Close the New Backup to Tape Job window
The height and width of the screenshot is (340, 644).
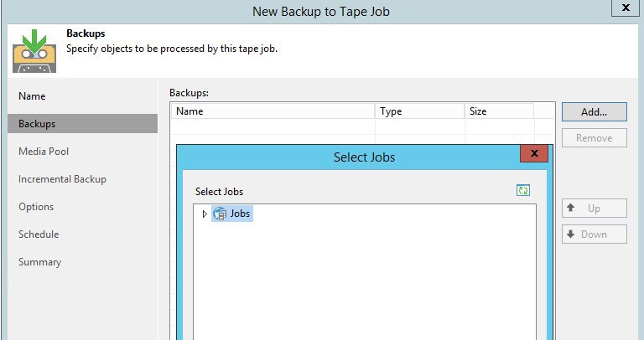click(625, 8)
